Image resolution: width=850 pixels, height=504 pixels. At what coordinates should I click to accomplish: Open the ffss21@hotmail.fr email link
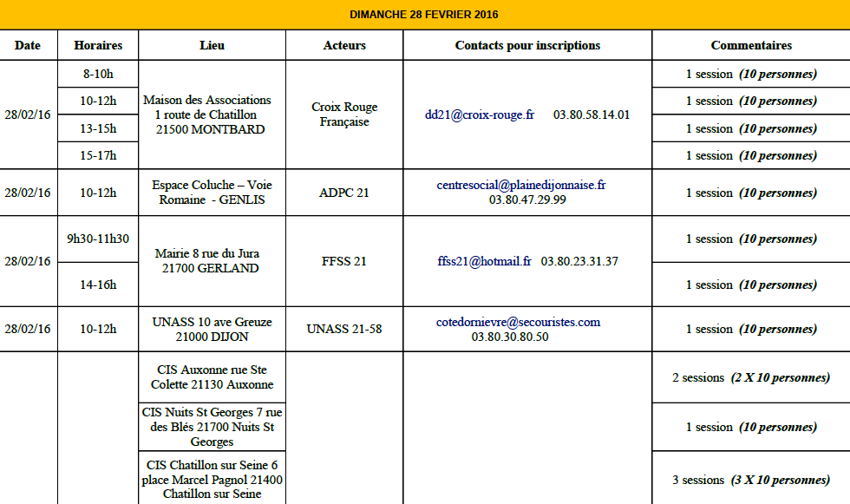pos(484,261)
